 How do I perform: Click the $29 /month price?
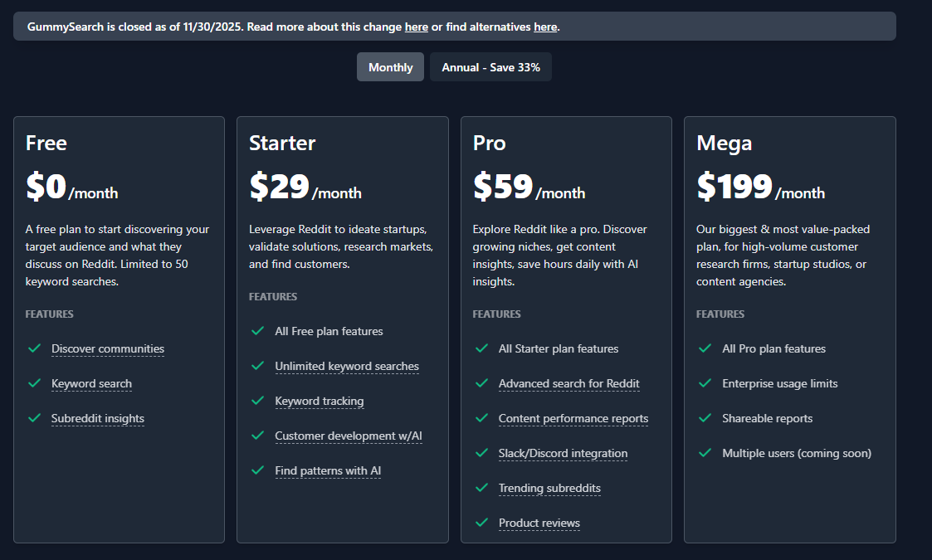[x=305, y=187]
